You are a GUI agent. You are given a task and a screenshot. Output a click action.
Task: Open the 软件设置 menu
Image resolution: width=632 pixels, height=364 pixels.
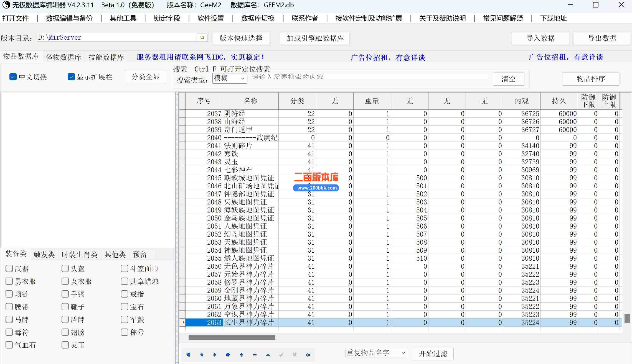coord(211,18)
